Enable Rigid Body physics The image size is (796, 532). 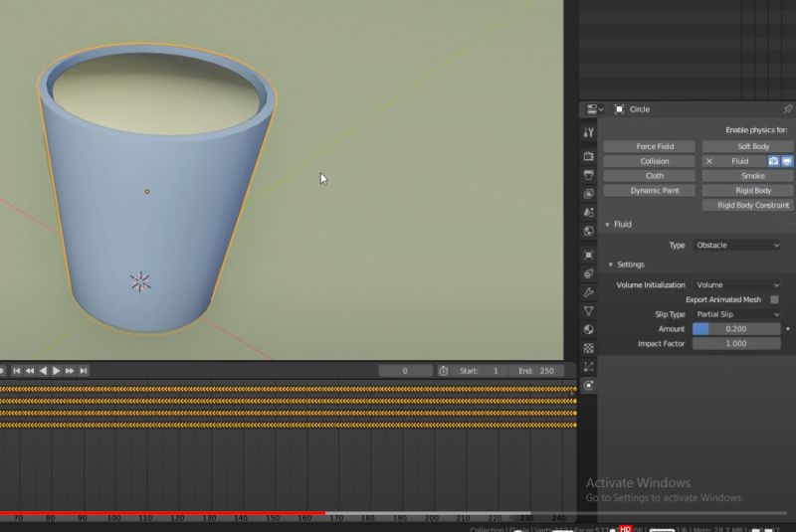747,191
